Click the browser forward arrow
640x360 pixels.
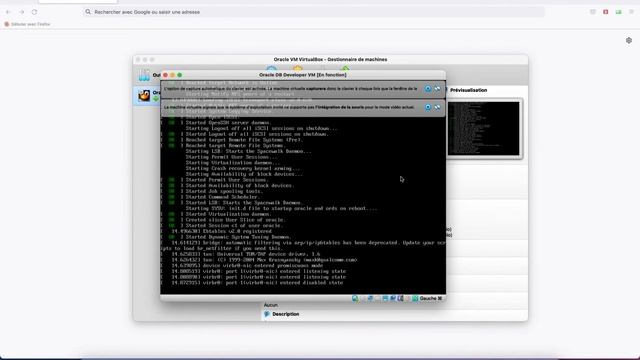(22, 12)
